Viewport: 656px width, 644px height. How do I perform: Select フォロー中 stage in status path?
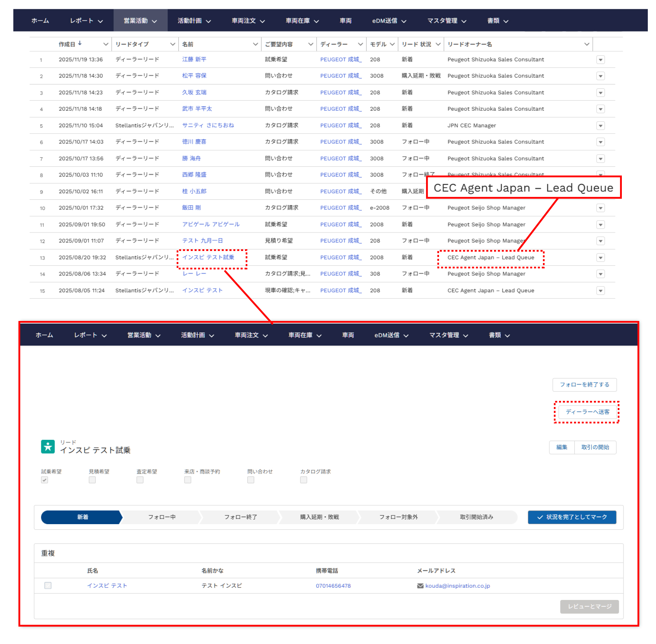pyautogui.click(x=162, y=517)
